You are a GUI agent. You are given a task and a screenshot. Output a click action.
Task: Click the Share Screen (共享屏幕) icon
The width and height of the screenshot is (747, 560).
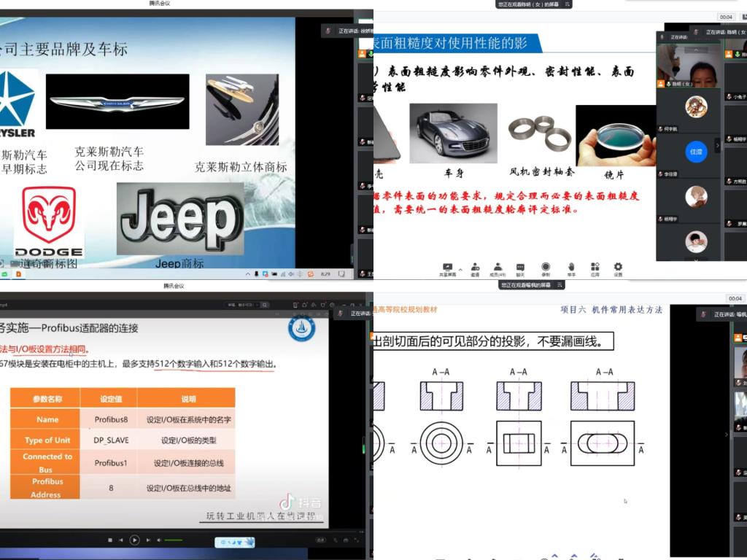447,267
